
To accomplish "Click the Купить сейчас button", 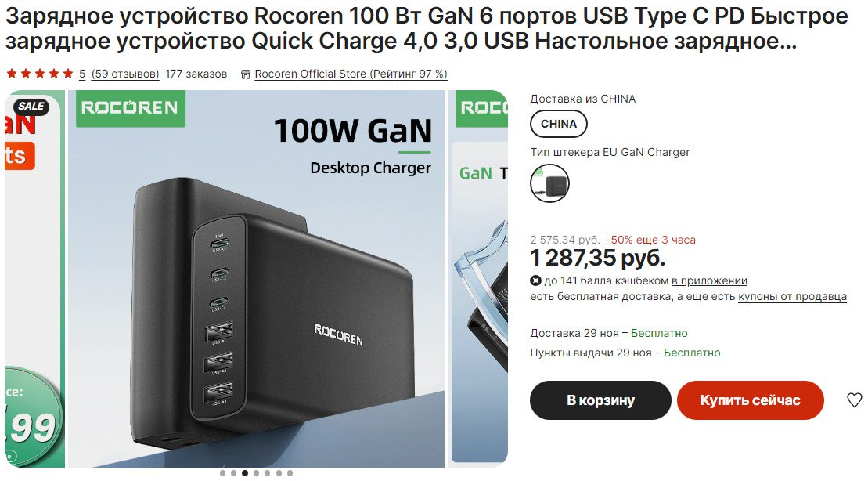I will [x=750, y=400].
